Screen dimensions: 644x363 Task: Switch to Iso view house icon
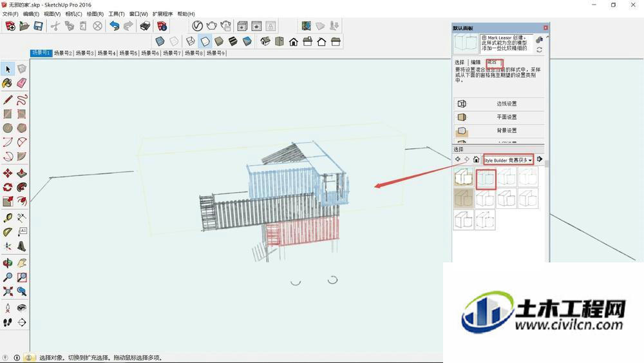tap(265, 41)
